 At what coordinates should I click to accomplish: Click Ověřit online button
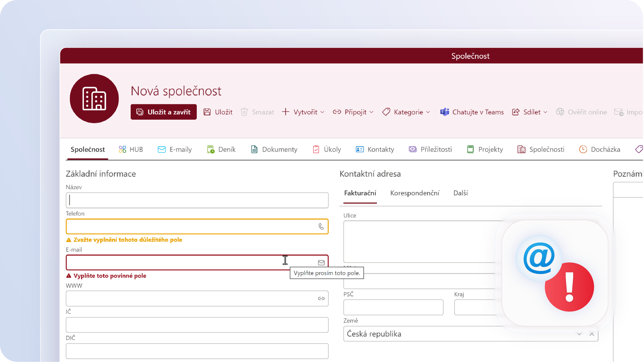(x=582, y=112)
